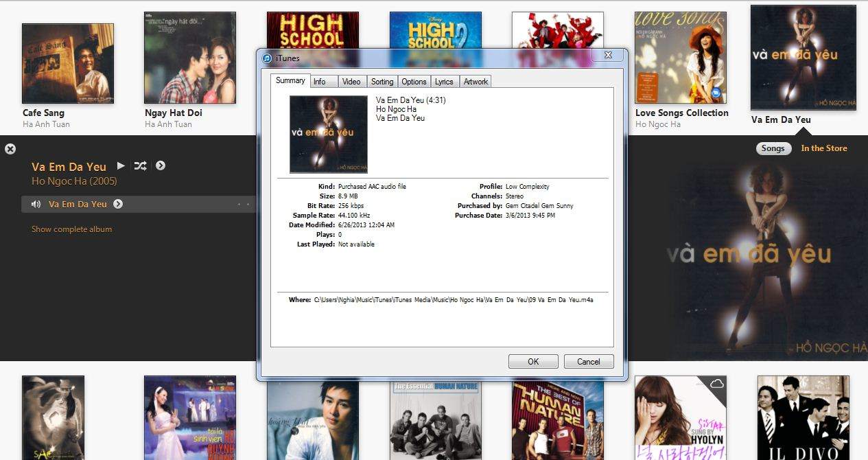868x460 pixels.
Task: Select the Options tab
Action: pyautogui.click(x=414, y=82)
